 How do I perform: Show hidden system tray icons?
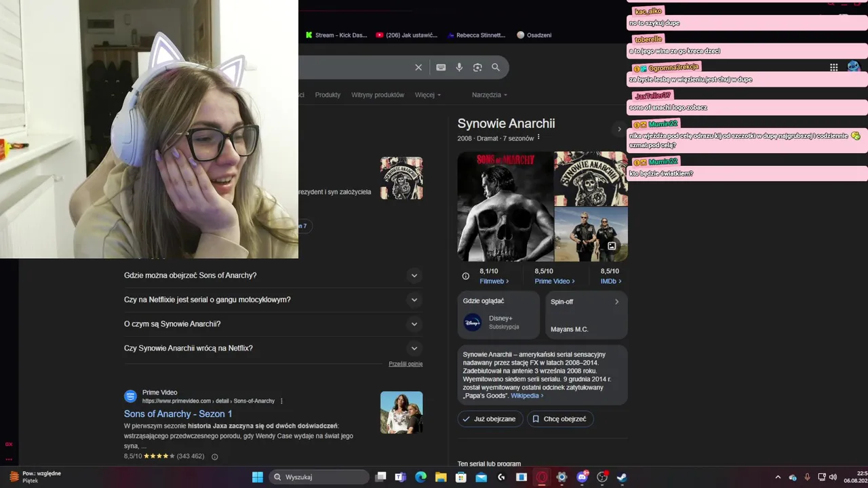tap(778, 477)
